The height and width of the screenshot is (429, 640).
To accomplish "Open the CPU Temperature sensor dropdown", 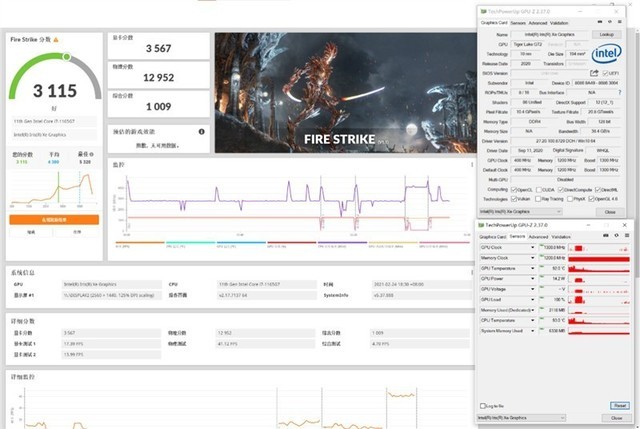I will click(532, 320).
